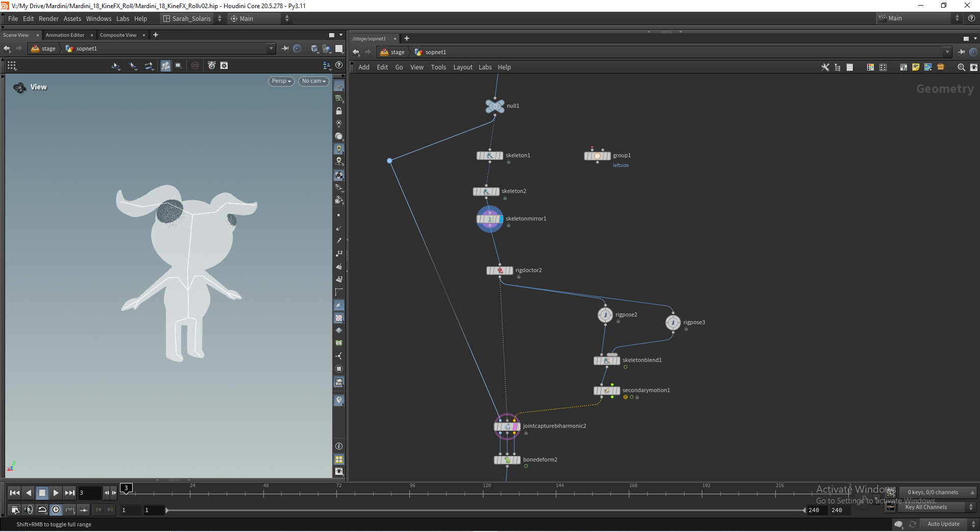Open the Persp viewport dropdown
Viewport: 980px width, 532px height.
click(281, 81)
